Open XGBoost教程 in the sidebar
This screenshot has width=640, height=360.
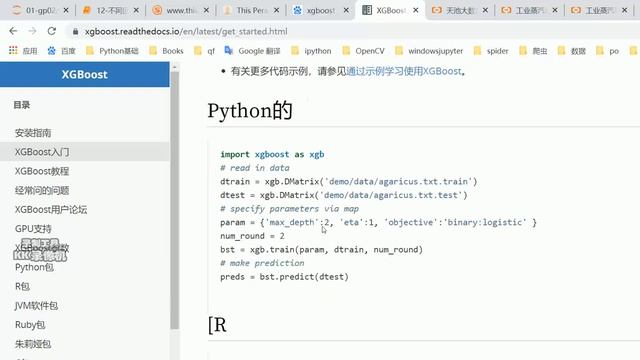coord(42,171)
